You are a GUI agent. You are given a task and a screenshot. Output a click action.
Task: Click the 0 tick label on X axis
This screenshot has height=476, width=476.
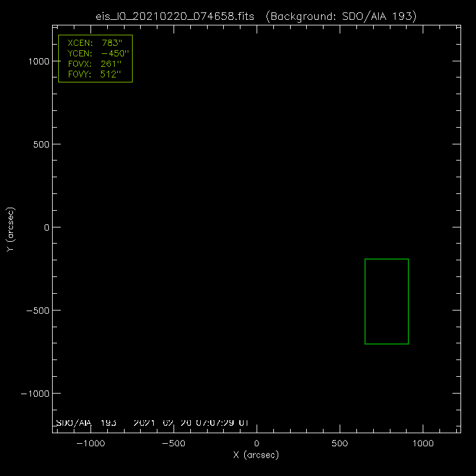pos(257,444)
